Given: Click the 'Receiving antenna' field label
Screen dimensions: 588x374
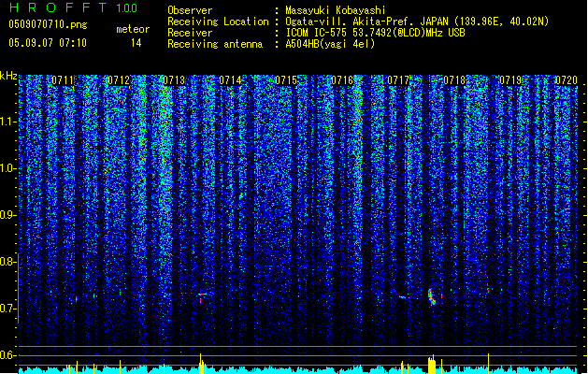Looking at the screenshot, I should (215, 44).
